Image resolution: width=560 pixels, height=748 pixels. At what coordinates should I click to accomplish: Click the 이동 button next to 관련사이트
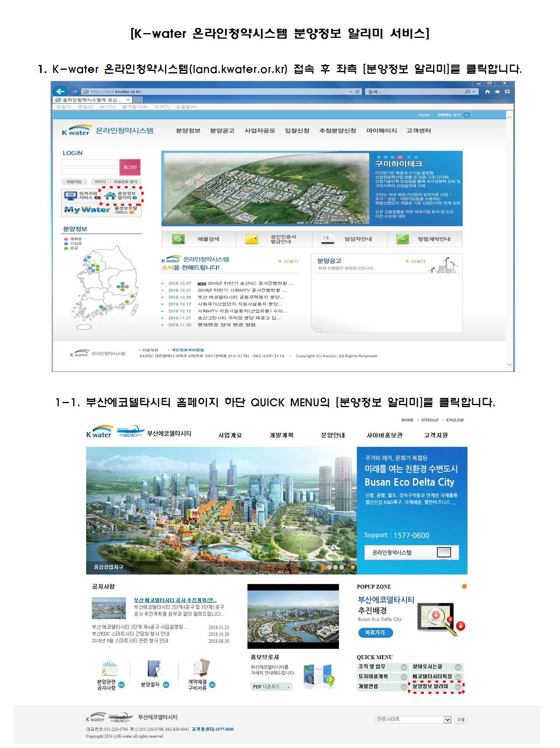coord(461,720)
